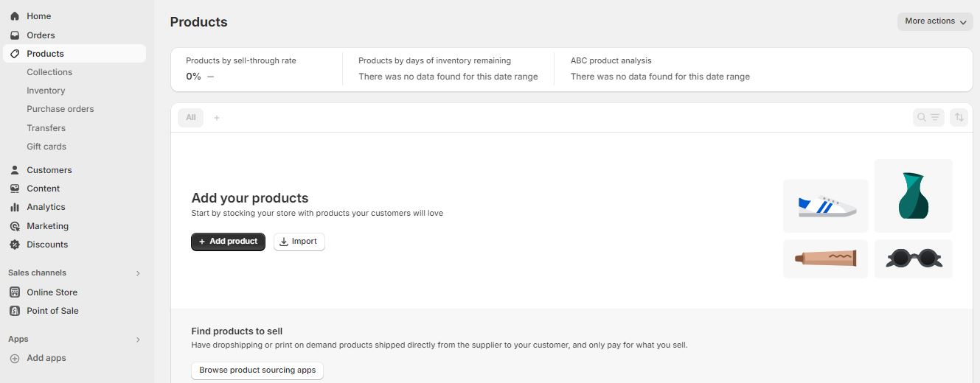Click the Home house icon in sidebar
This screenshot has width=980, height=383.
(15, 16)
